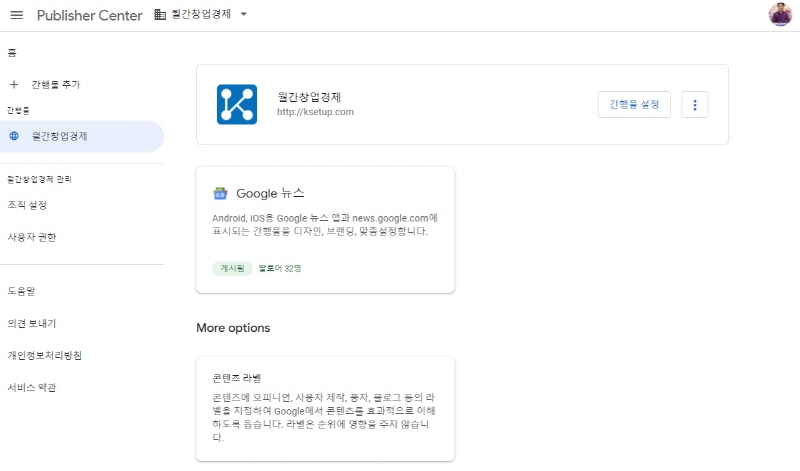Click the 팔로어 32명 text
This screenshot has height=471, width=800.
click(280, 268)
